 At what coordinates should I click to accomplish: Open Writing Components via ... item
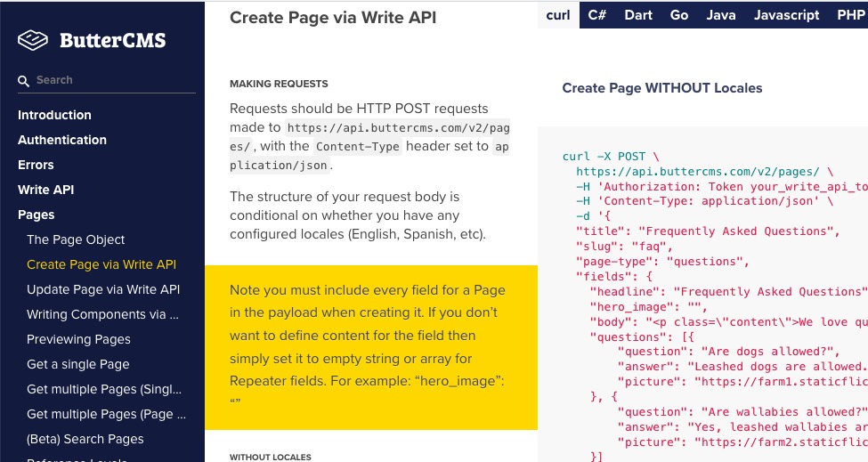click(x=102, y=314)
